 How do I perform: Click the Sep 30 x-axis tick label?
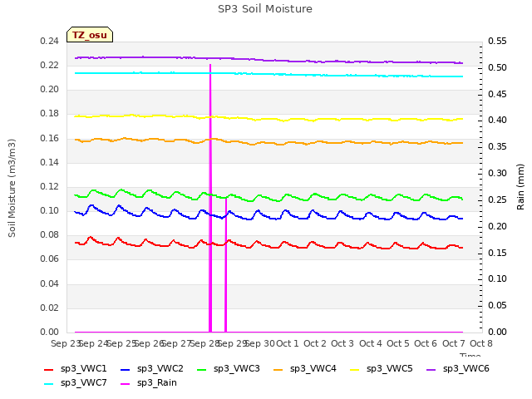point(260,343)
